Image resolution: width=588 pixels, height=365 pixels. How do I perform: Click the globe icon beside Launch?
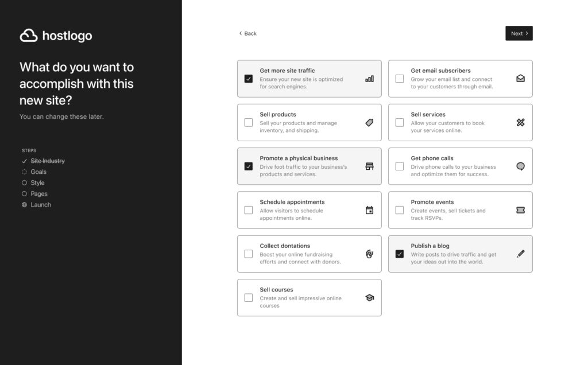24,205
